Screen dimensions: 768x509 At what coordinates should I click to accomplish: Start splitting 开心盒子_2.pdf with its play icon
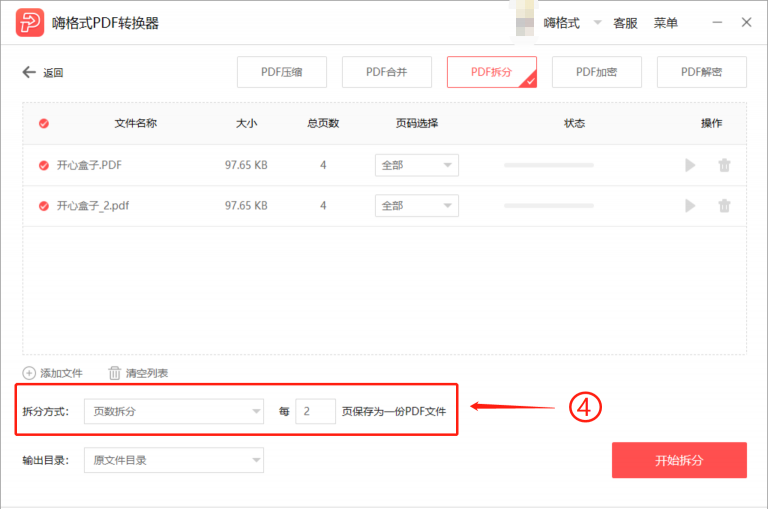click(x=690, y=206)
